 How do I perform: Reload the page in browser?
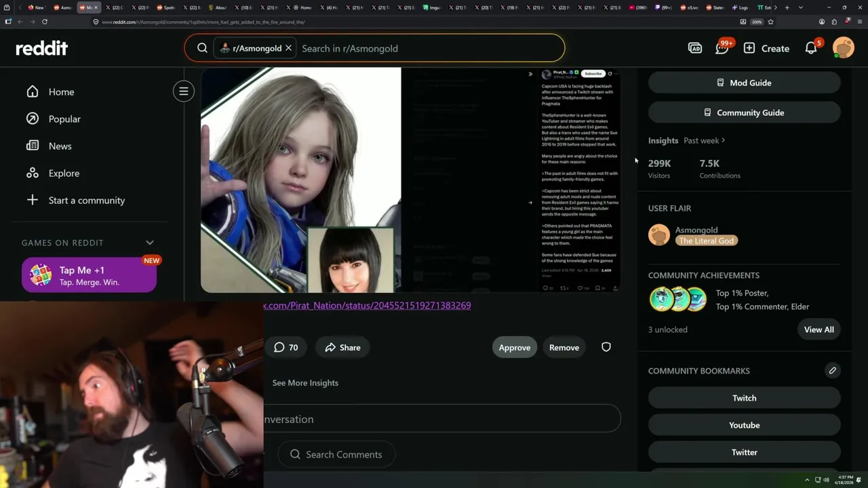45,22
